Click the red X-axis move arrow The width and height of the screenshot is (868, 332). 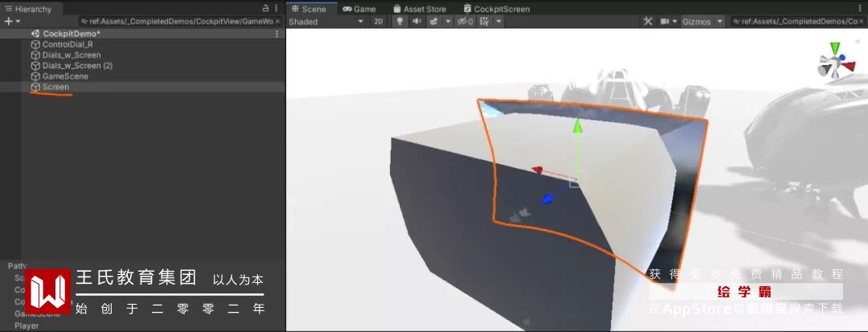click(x=538, y=170)
